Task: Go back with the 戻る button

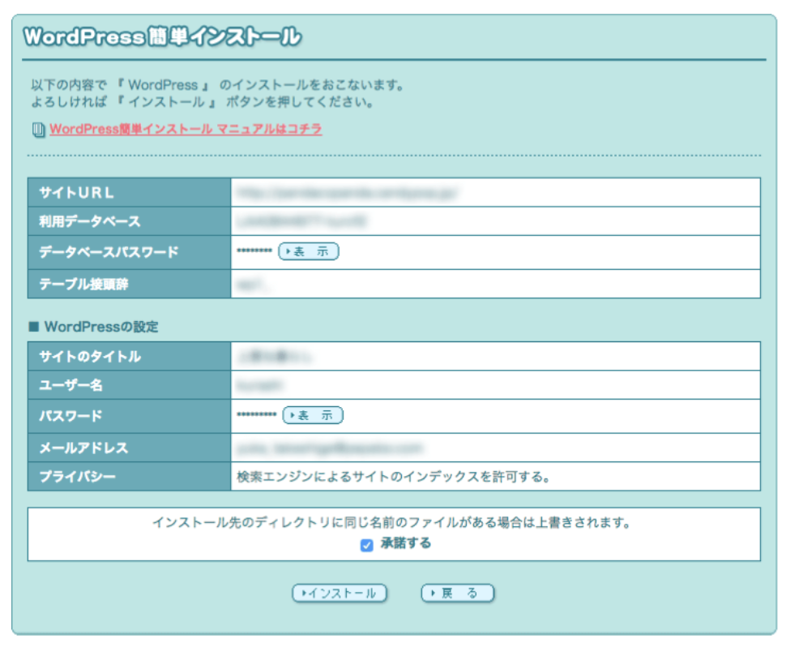Action: 457,594
